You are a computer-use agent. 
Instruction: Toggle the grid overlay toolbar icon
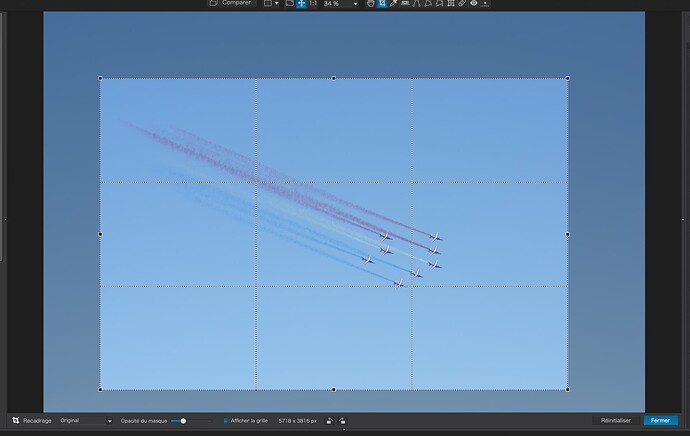[x=451, y=3]
